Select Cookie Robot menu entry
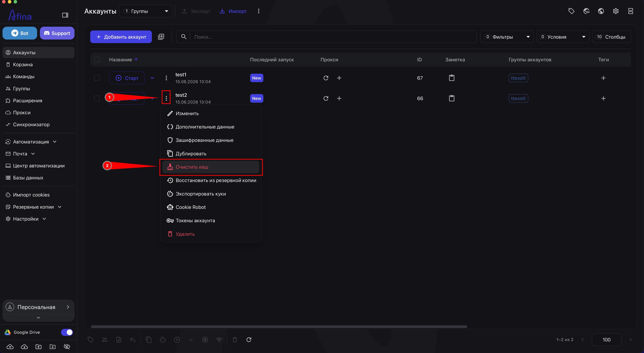 pos(211,207)
